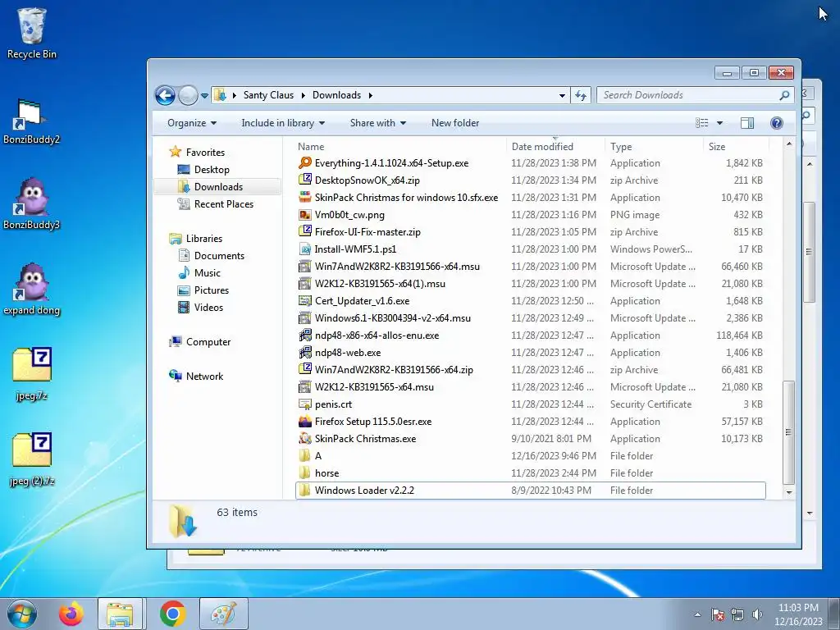Open the Recycle Bin desktop icon
840x630 pixels.
pyautogui.click(x=32, y=33)
